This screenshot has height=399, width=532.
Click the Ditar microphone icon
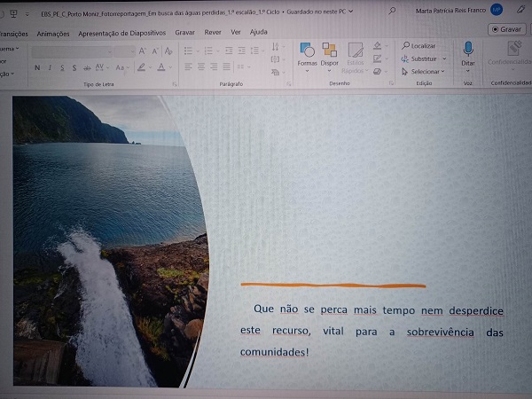(x=468, y=49)
